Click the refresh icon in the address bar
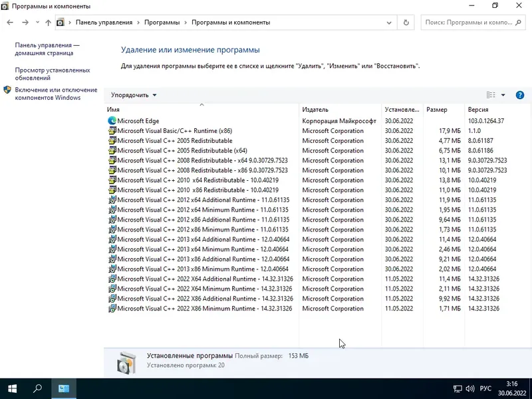 click(406, 22)
